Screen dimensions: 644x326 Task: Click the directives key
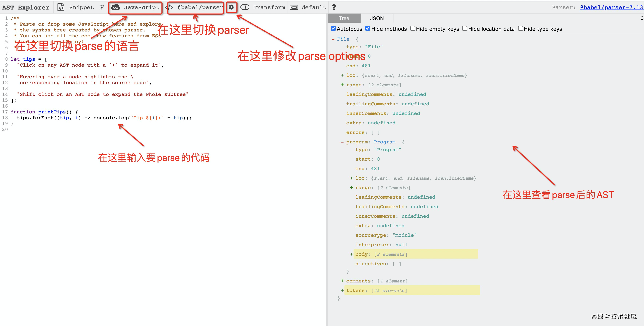[x=371, y=264]
